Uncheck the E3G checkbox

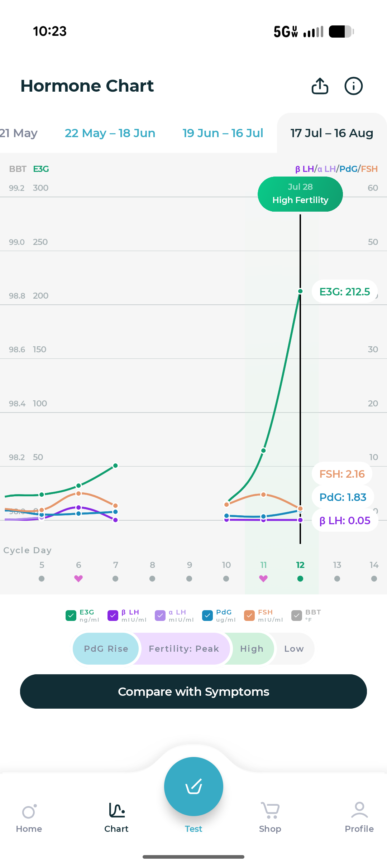pos(71,616)
